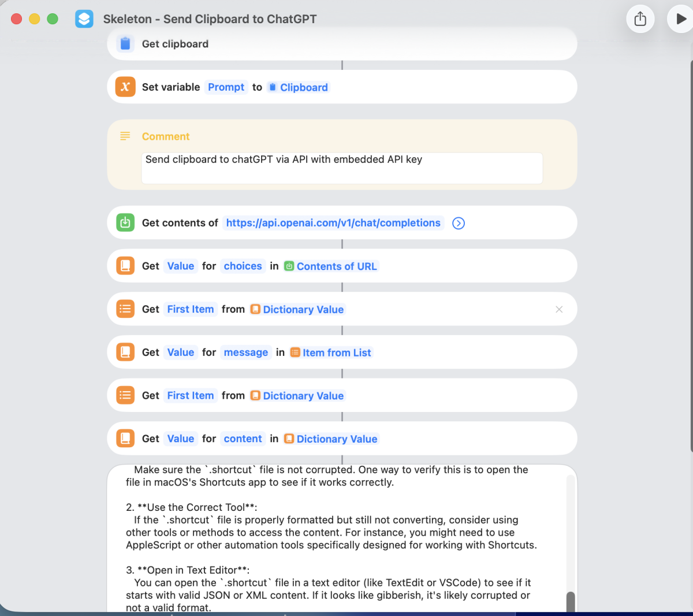Click the result pane scrollbar thumb
Image resolution: width=693 pixels, height=616 pixels.
click(571, 602)
